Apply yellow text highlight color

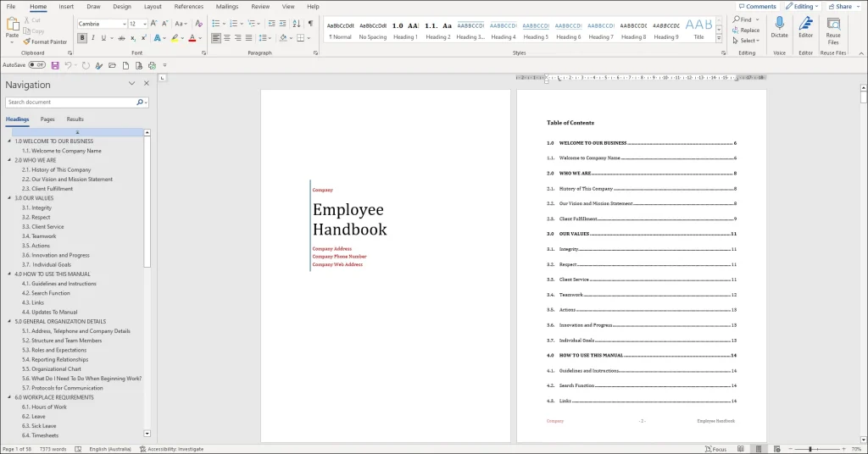coord(175,38)
